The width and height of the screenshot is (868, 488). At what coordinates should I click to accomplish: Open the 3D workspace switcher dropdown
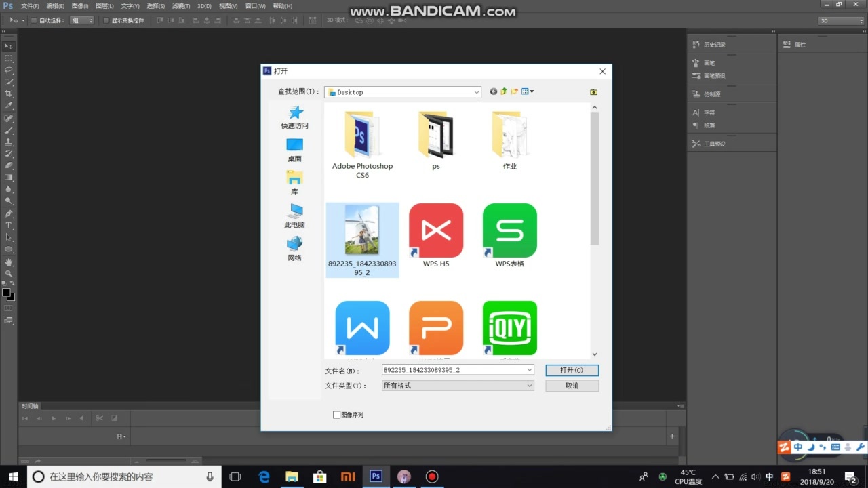tap(841, 20)
